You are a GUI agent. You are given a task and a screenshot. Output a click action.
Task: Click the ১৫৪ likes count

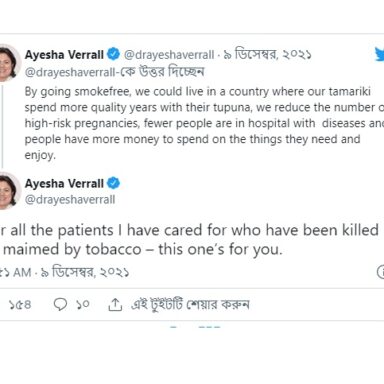point(20,304)
